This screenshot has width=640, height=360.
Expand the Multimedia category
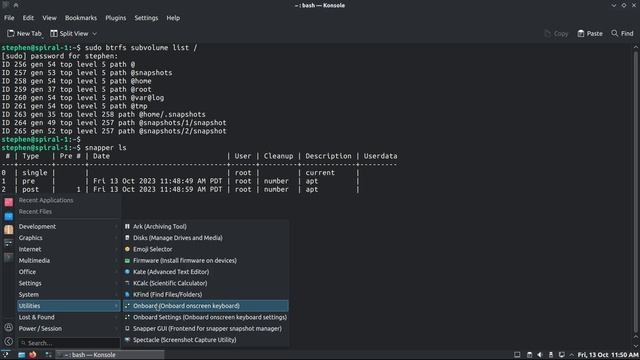coord(69,260)
